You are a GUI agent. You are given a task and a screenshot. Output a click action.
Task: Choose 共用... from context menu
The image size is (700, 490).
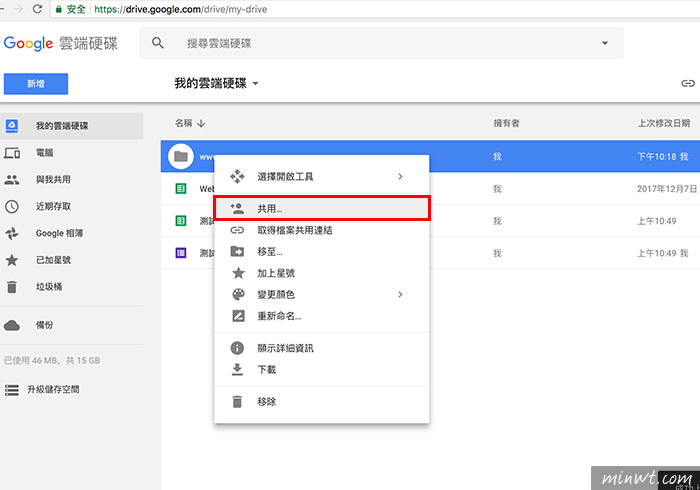pyautogui.click(x=321, y=208)
